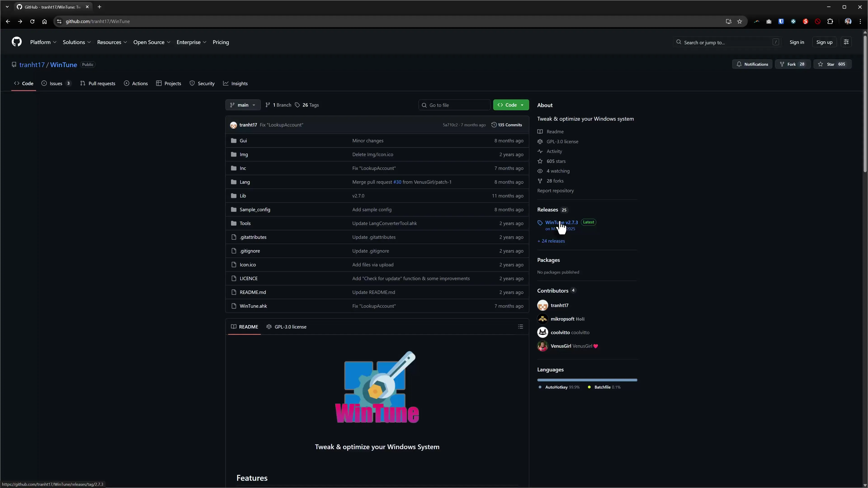
Task: Open the README outline list icon
Action: (520, 327)
